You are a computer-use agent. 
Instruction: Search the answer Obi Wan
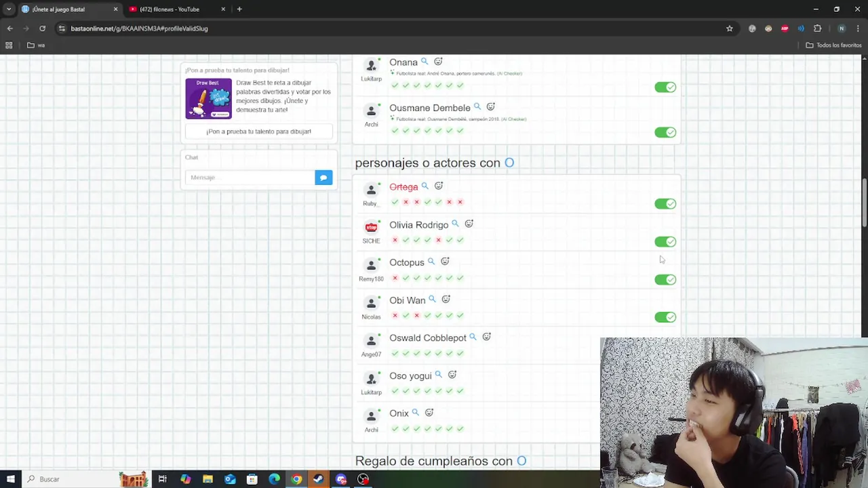(x=432, y=300)
